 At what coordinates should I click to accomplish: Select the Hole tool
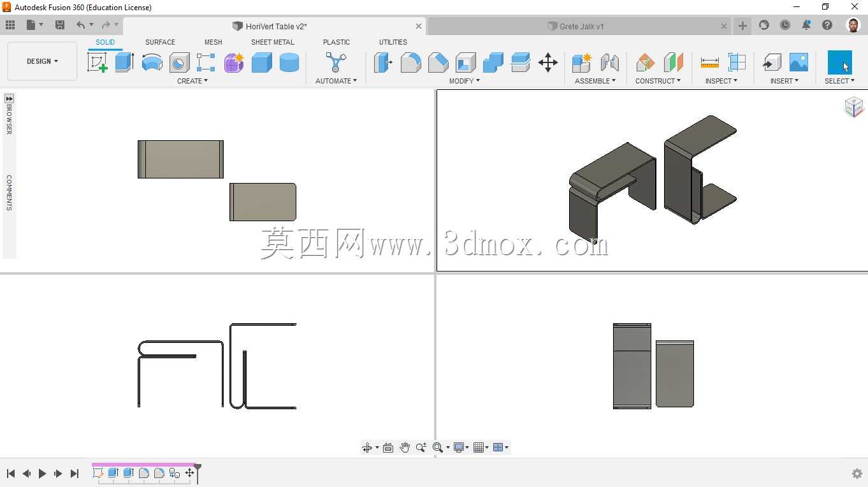point(179,62)
